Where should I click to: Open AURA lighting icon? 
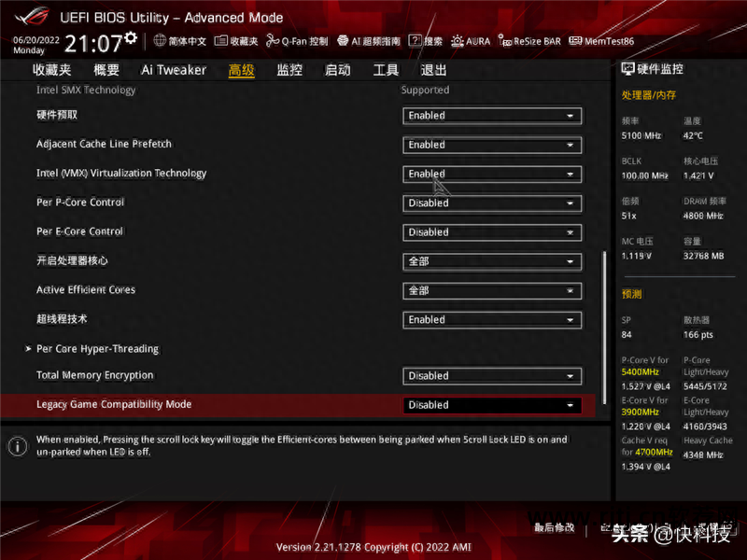(x=457, y=41)
